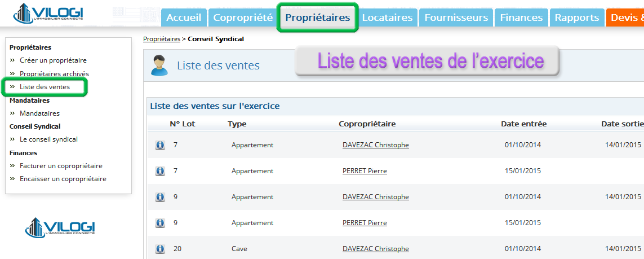
Task: Open the Accueil tab
Action: click(x=184, y=17)
